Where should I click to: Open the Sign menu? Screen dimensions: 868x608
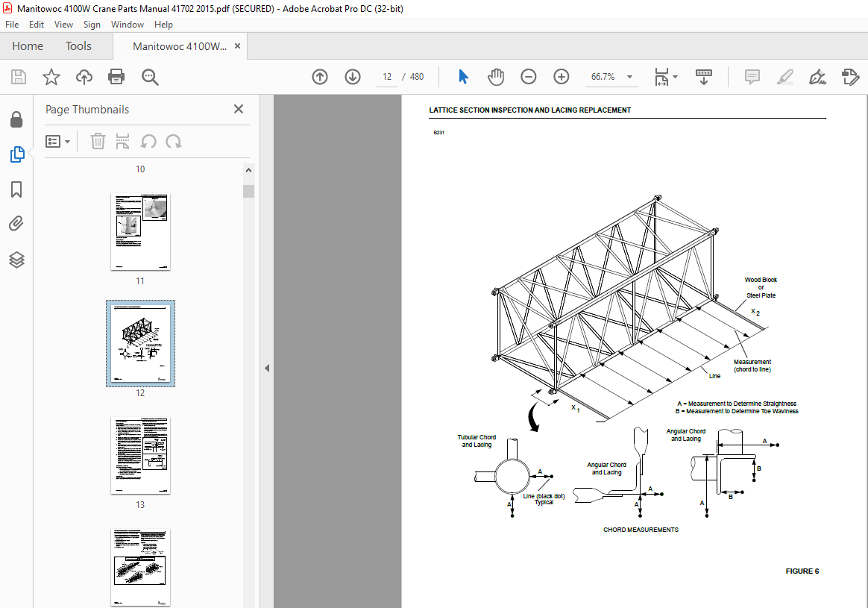click(x=92, y=25)
